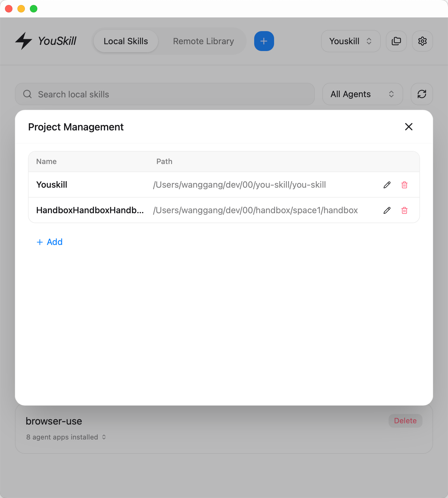Expand the All Agents filter dropdown

[362, 94]
